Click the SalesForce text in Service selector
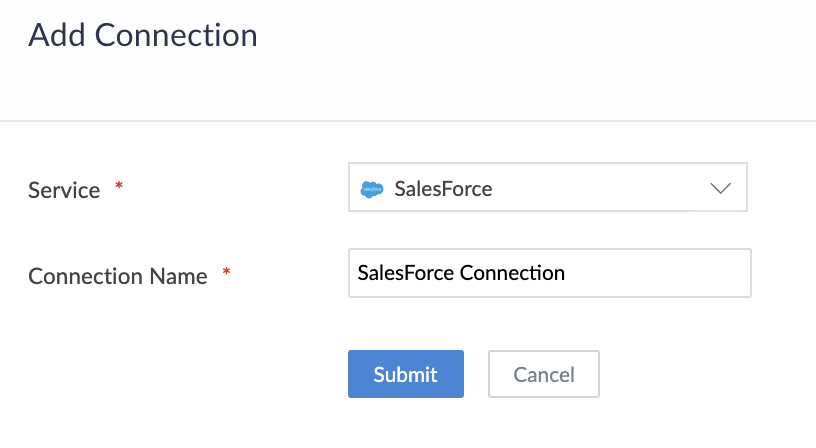This screenshot has height=448, width=816. pyautogui.click(x=443, y=188)
